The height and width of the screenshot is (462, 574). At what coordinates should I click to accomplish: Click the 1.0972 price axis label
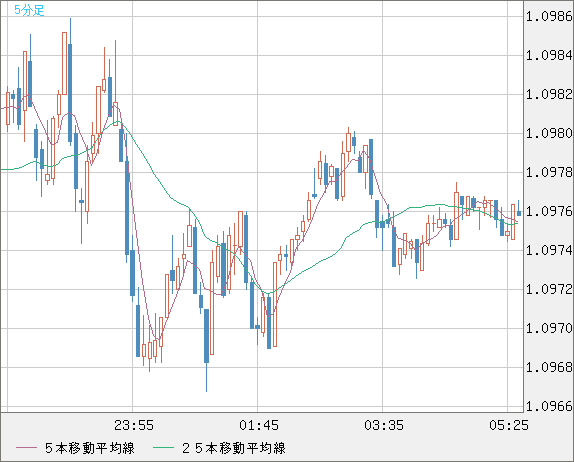[x=549, y=289]
